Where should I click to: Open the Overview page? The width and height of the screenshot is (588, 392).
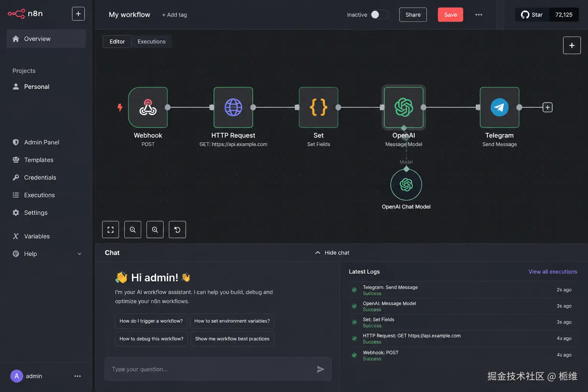(46, 39)
